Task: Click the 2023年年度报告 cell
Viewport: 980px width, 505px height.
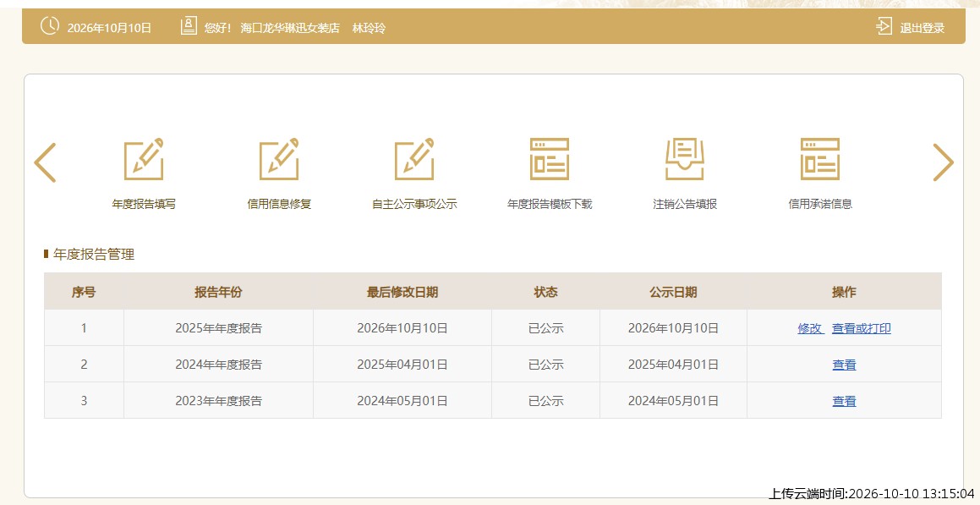Action: tap(218, 401)
